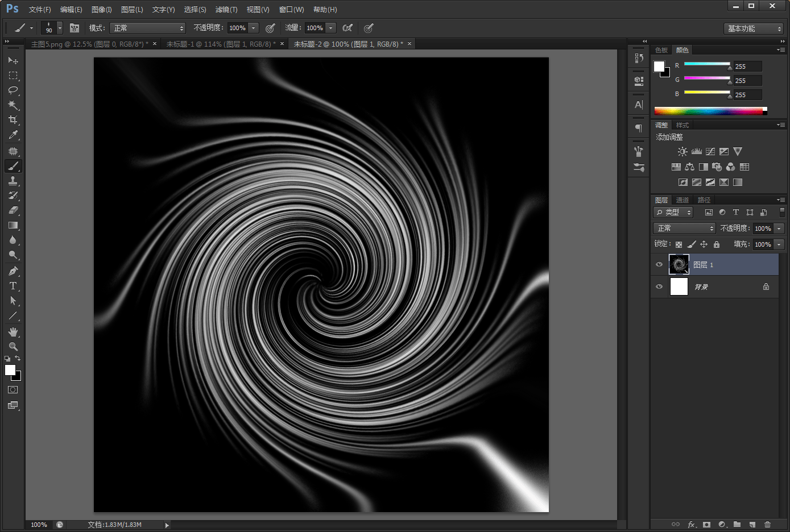Select the Spot Healing Brush tool
Viewport: 790px width, 532px height.
[x=13, y=151]
